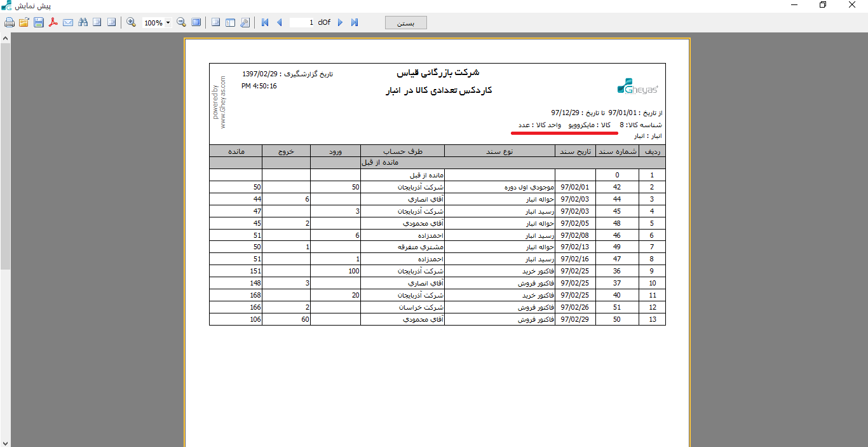
Task: Click موجودی اول دوره in row 2
Action: click(x=529, y=188)
